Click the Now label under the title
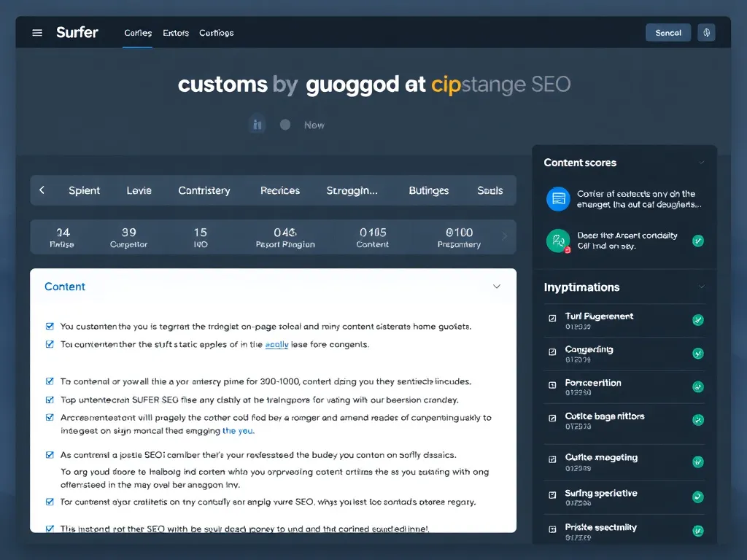 [x=314, y=125]
